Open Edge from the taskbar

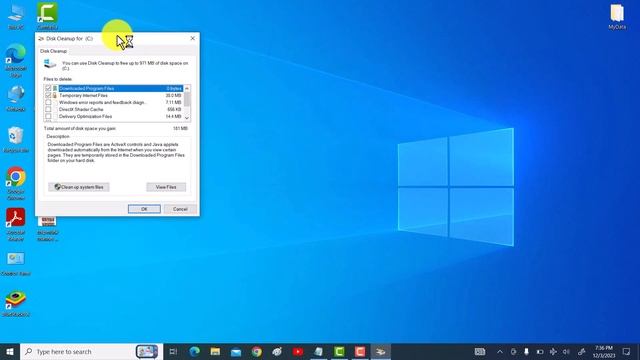(194, 351)
